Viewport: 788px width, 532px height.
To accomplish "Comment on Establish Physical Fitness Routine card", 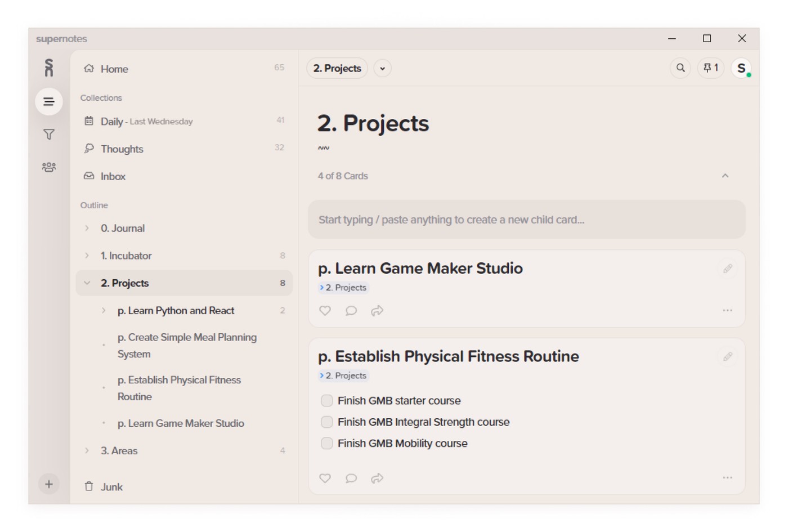I will pos(351,479).
